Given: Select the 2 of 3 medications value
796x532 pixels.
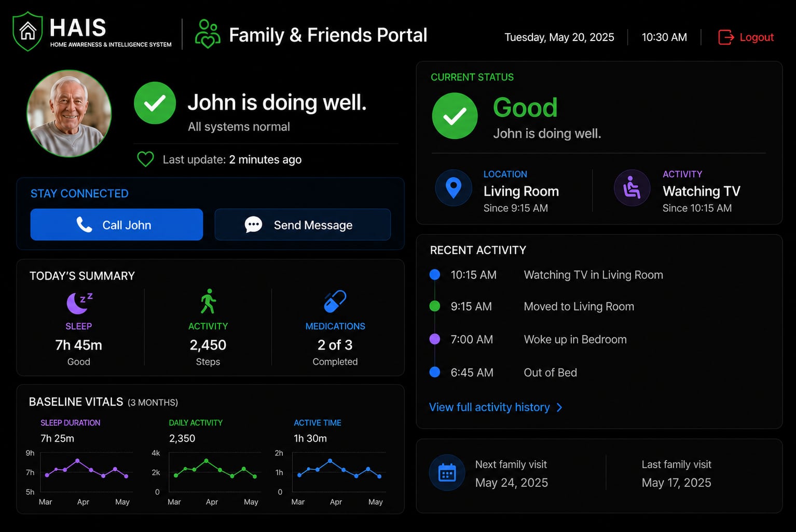Looking at the screenshot, I should click(335, 345).
